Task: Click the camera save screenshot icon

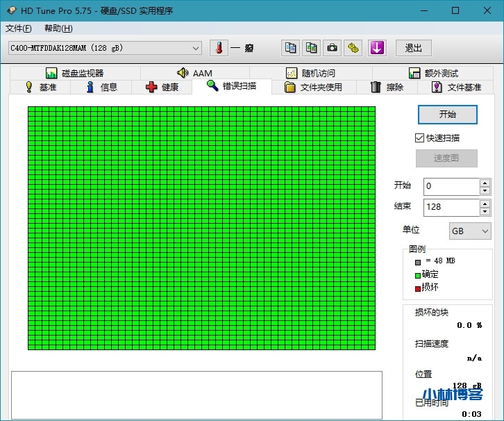Action: click(333, 48)
